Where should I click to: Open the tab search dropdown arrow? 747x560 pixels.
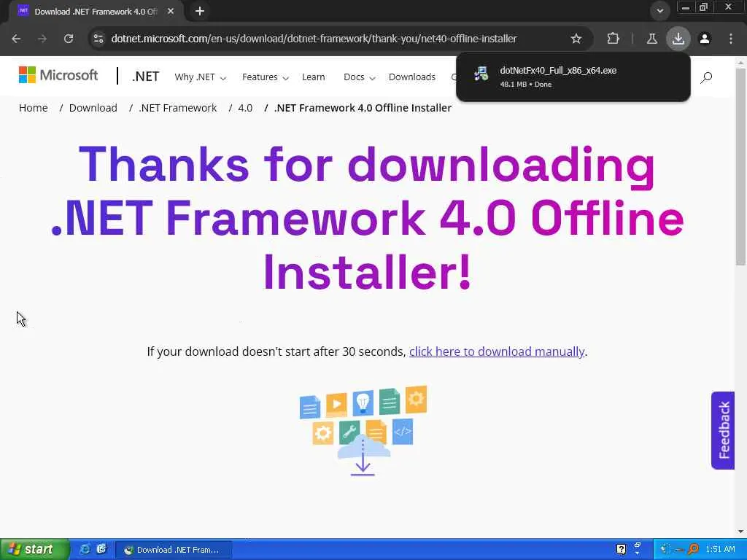click(x=659, y=11)
